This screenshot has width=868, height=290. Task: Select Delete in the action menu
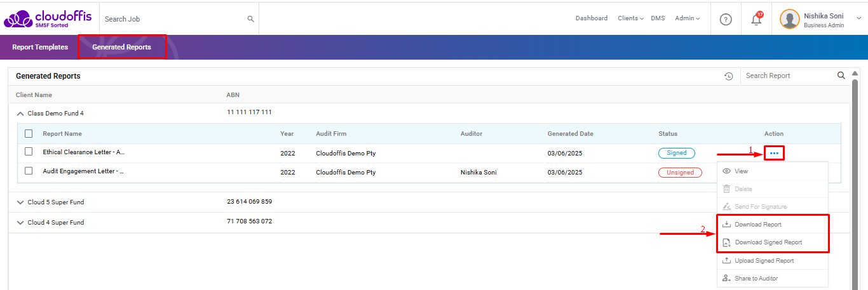tap(773, 189)
